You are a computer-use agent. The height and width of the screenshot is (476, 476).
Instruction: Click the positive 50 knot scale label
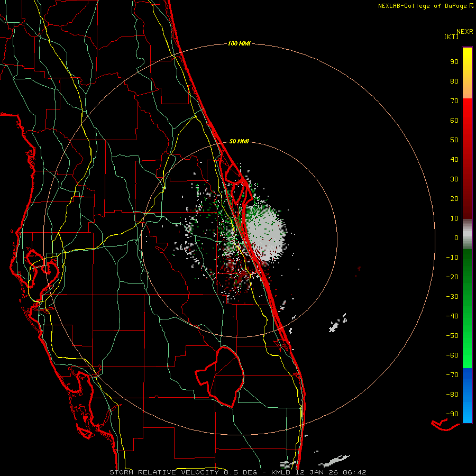(454, 140)
